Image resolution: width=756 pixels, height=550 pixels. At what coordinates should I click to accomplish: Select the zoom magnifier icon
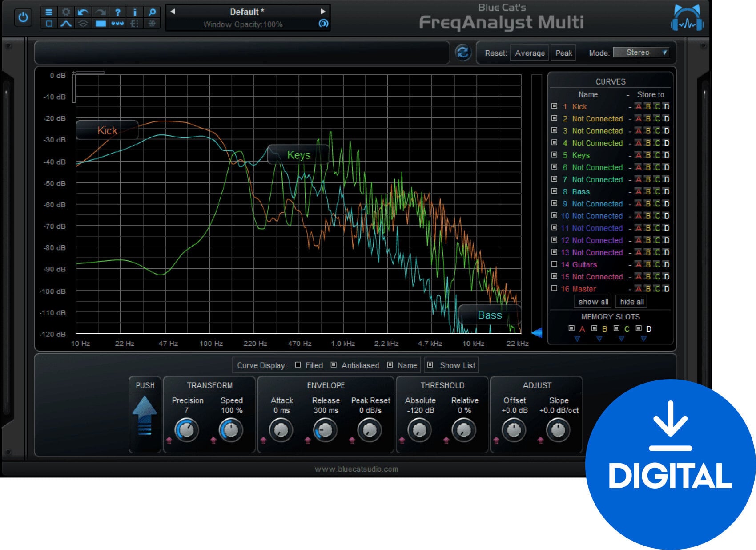point(151,12)
